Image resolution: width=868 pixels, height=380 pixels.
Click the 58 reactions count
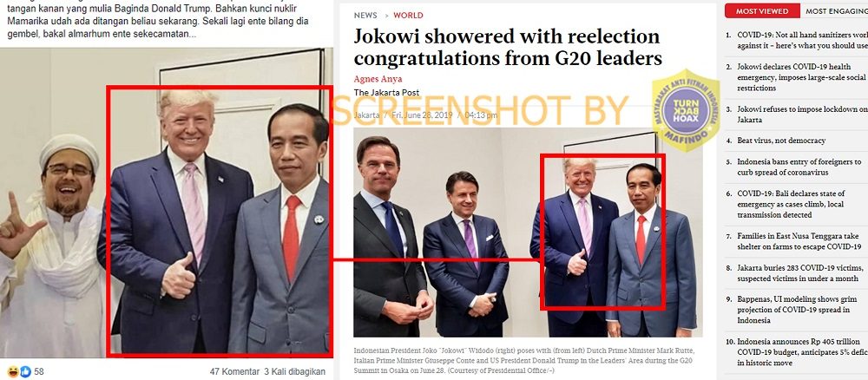coord(39,371)
